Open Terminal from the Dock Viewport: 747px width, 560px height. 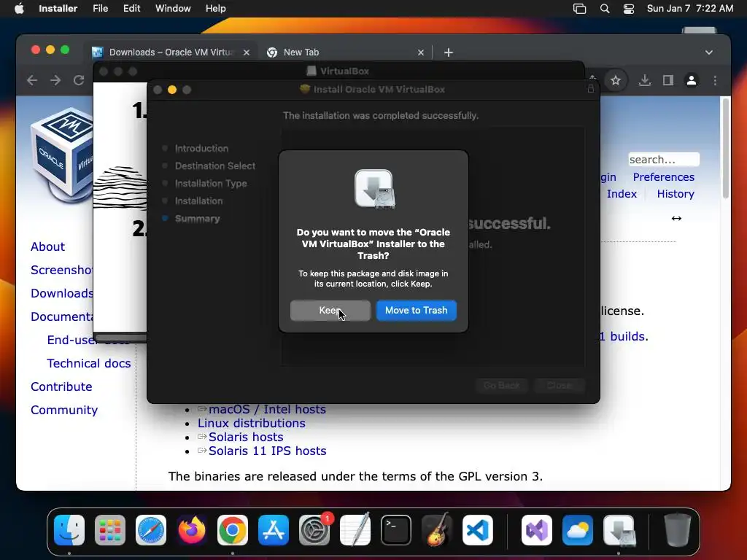pos(396,529)
